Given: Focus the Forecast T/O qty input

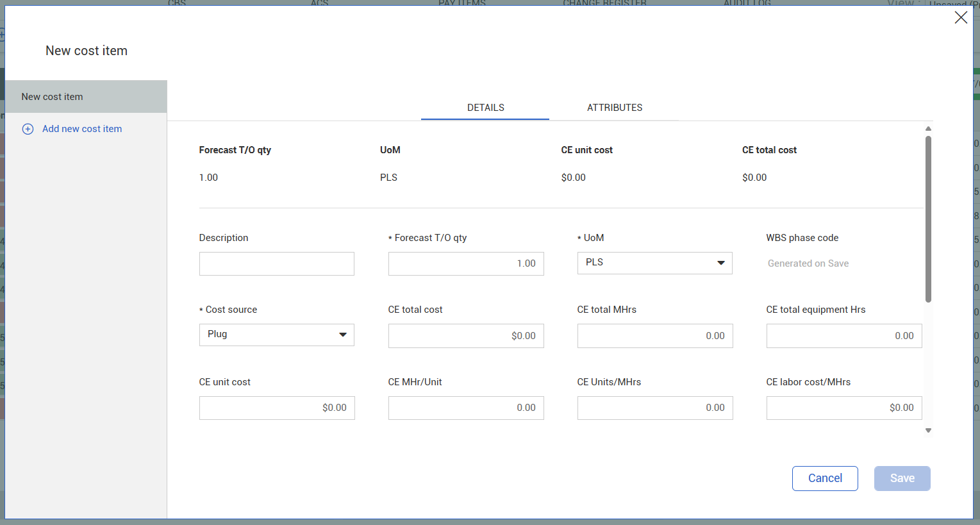Looking at the screenshot, I should tap(465, 263).
